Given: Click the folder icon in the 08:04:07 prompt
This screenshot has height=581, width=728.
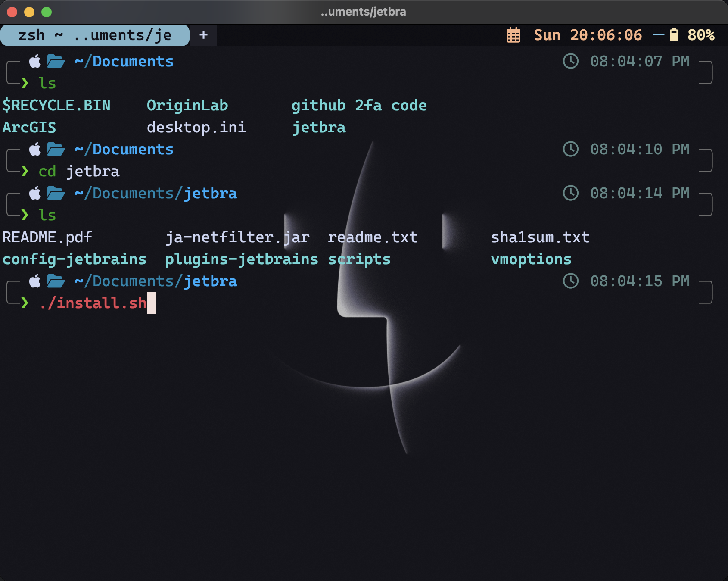Looking at the screenshot, I should coord(56,62).
